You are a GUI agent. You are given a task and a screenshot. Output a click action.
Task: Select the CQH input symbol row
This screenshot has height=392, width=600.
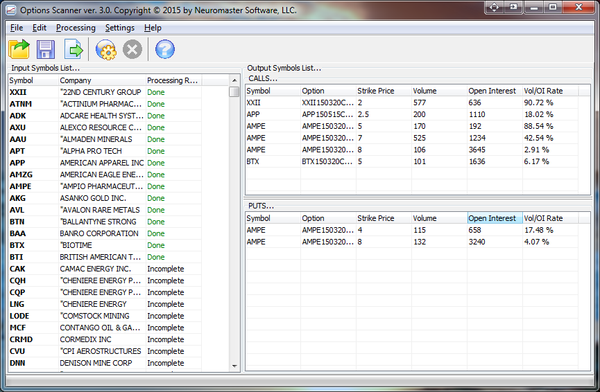click(105, 281)
